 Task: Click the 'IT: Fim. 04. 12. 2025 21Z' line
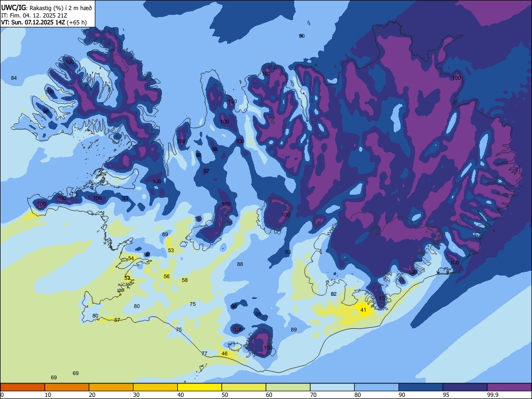[34, 15]
